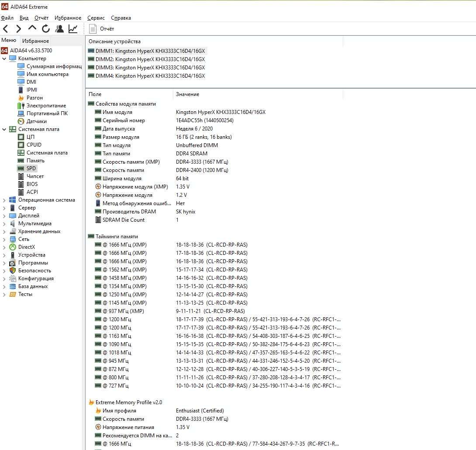Expand the Конфигурация tree node
The width and height of the screenshot is (476, 450).
click(4, 279)
